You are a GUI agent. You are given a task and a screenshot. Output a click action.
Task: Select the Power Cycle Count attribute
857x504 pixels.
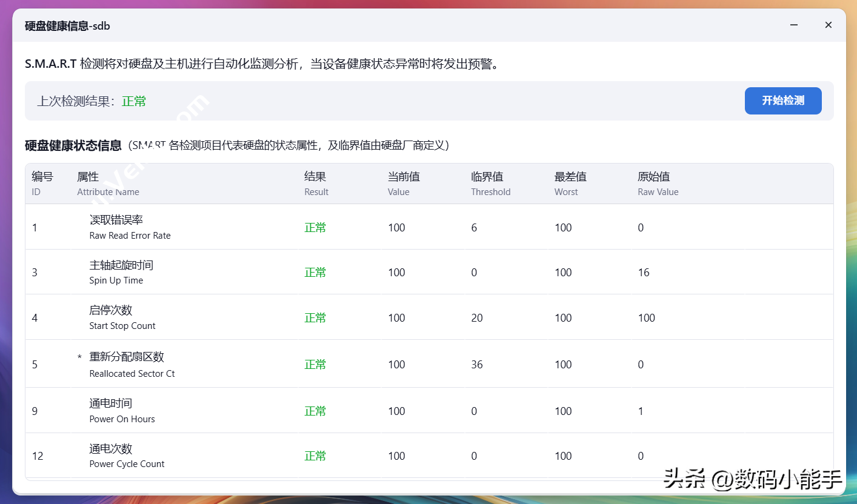pyautogui.click(x=127, y=456)
